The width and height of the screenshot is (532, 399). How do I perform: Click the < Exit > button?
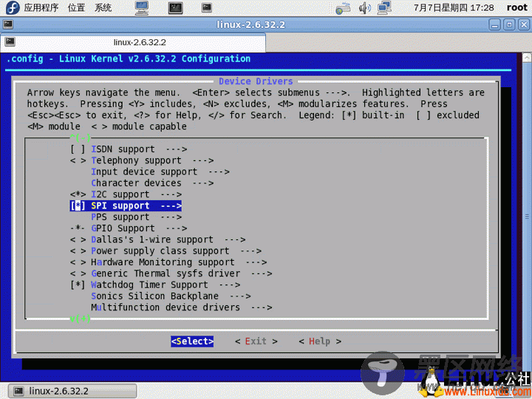[256, 341]
